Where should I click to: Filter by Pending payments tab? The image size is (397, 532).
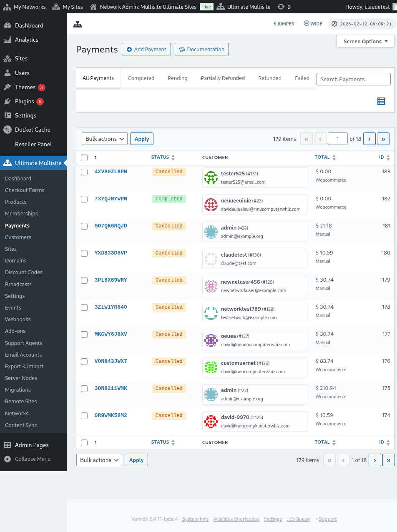click(x=178, y=78)
